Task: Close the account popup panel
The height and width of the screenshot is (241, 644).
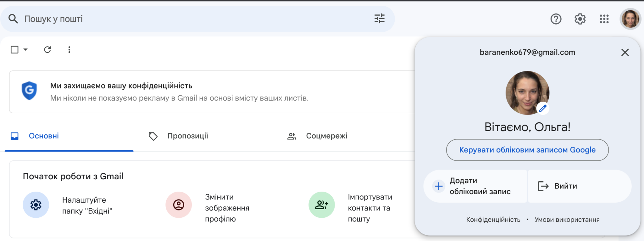Action: coord(625,52)
